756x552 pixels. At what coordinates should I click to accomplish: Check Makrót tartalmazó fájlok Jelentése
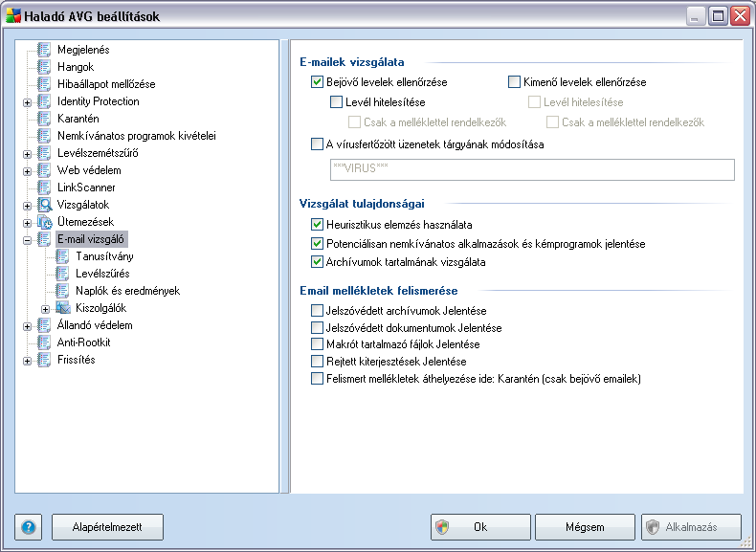click(317, 344)
